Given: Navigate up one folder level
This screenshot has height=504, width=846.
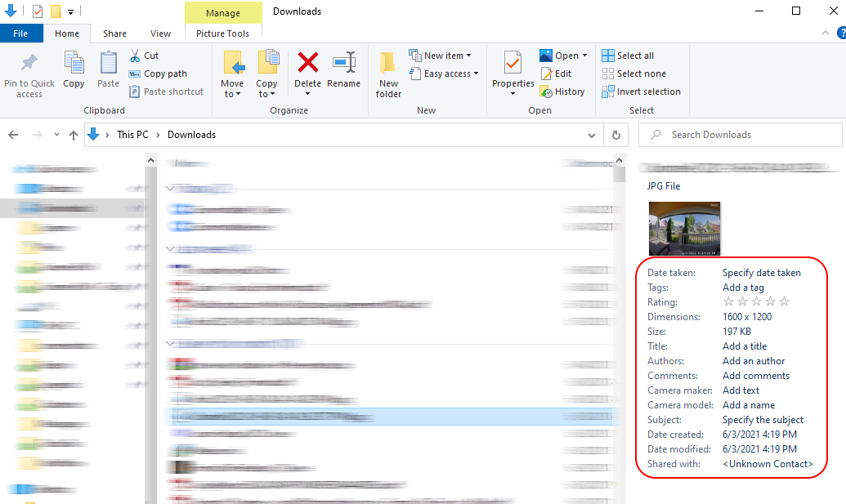Looking at the screenshot, I should [x=74, y=135].
